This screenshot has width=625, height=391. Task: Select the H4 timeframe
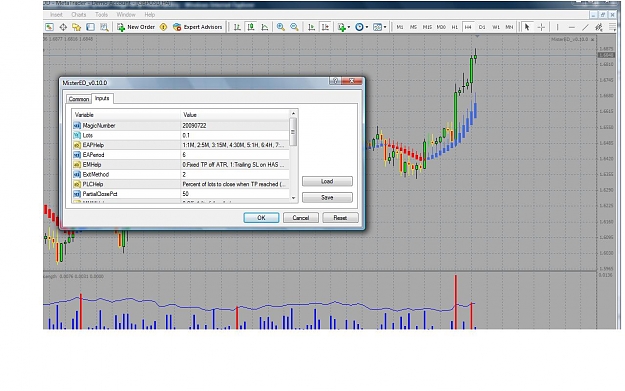(468, 27)
